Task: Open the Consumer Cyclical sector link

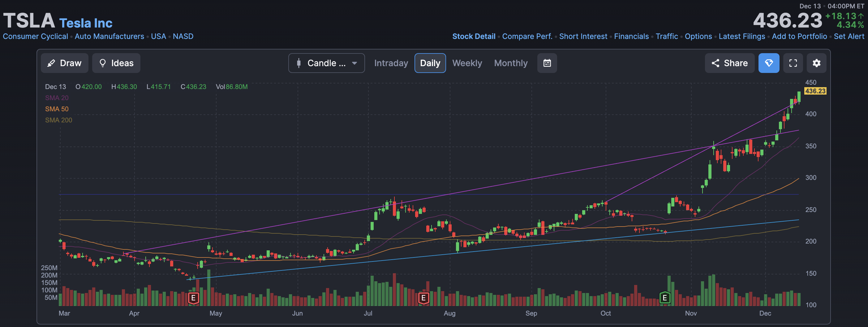Action: pos(35,36)
